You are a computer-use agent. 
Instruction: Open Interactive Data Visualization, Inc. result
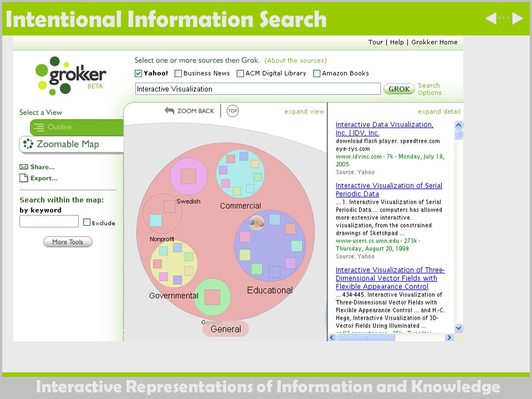(384, 129)
